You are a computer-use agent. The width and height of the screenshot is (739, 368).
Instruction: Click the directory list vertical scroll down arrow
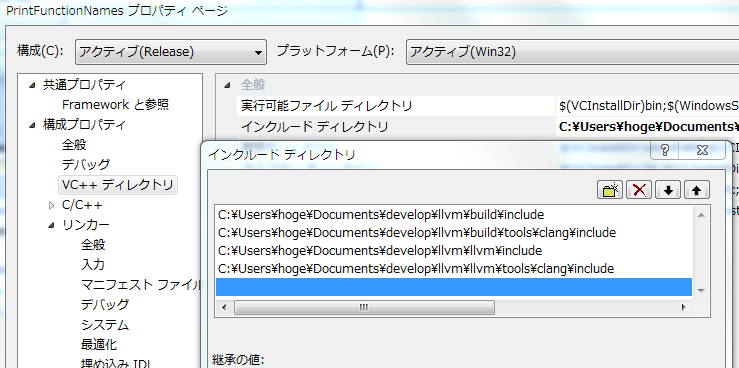701,291
